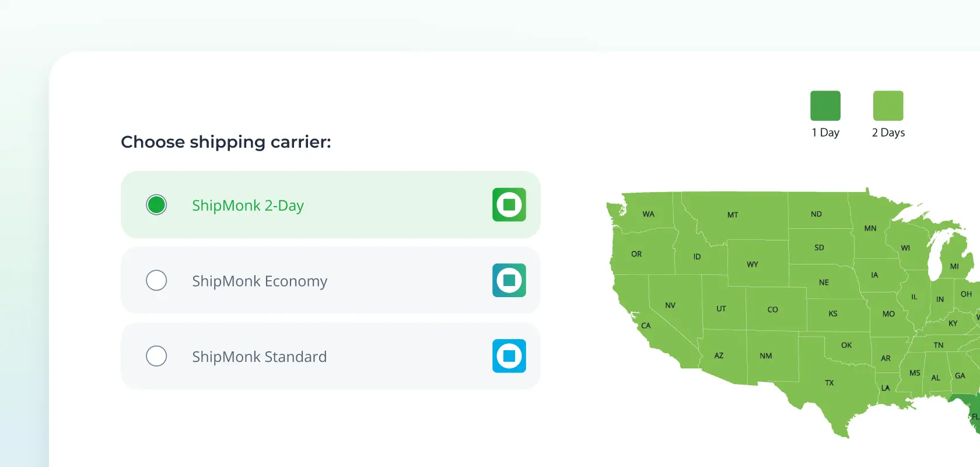This screenshot has height=467, width=980.
Task: Open the ShipMonk Standard option row
Action: pyautogui.click(x=330, y=356)
